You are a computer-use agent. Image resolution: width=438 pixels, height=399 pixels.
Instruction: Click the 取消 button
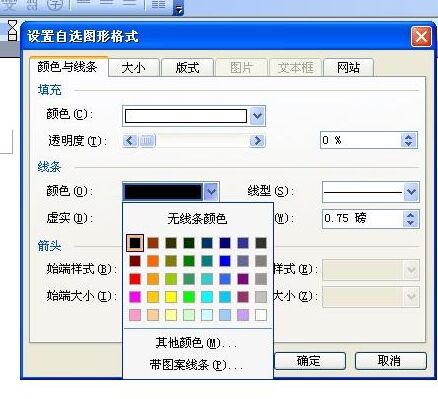click(x=390, y=361)
